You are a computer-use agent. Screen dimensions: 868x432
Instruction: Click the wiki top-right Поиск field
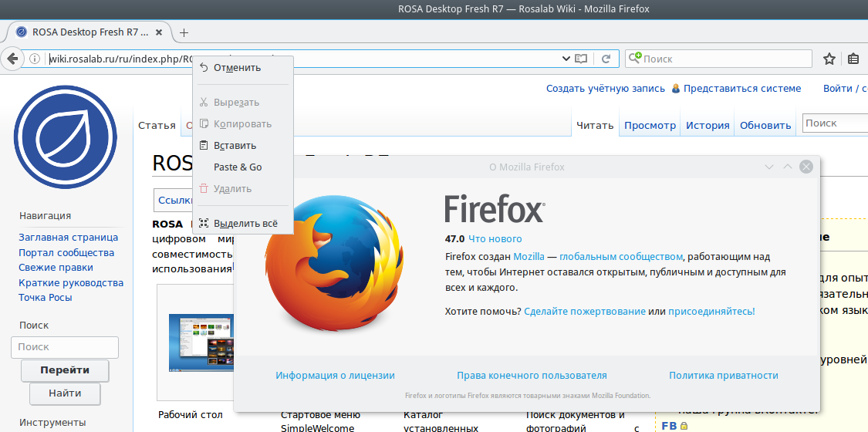[836, 123]
